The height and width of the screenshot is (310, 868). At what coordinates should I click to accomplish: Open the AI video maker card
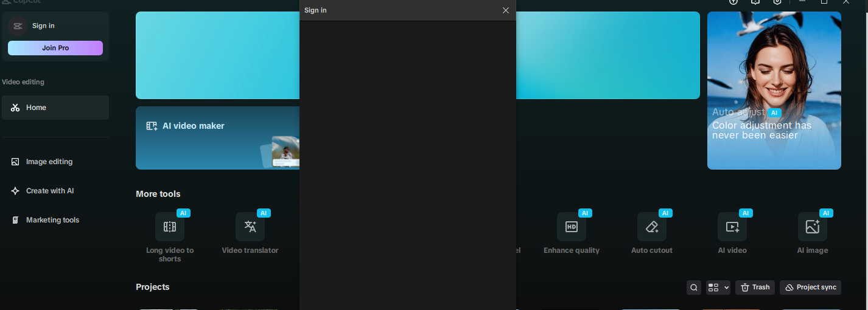[217, 138]
